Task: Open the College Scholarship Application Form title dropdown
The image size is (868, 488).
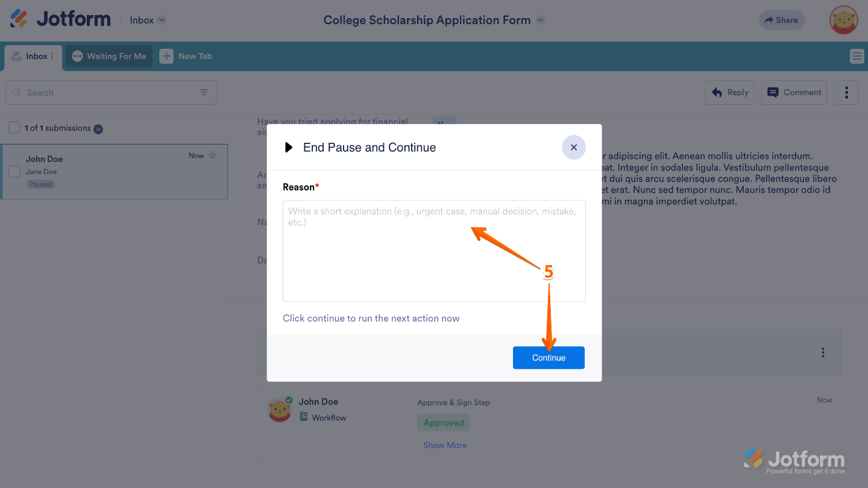Action: pyautogui.click(x=539, y=20)
